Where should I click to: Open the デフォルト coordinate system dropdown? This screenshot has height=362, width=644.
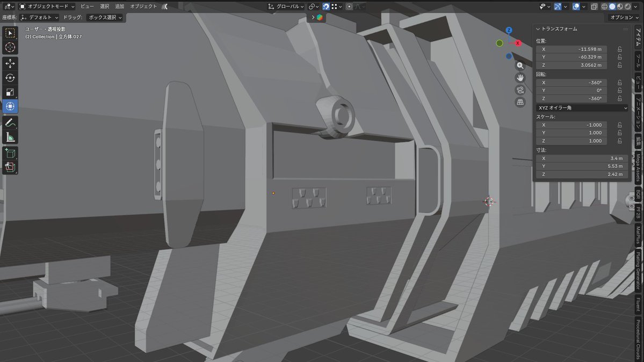pyautogui.click(x=39, y=17)
